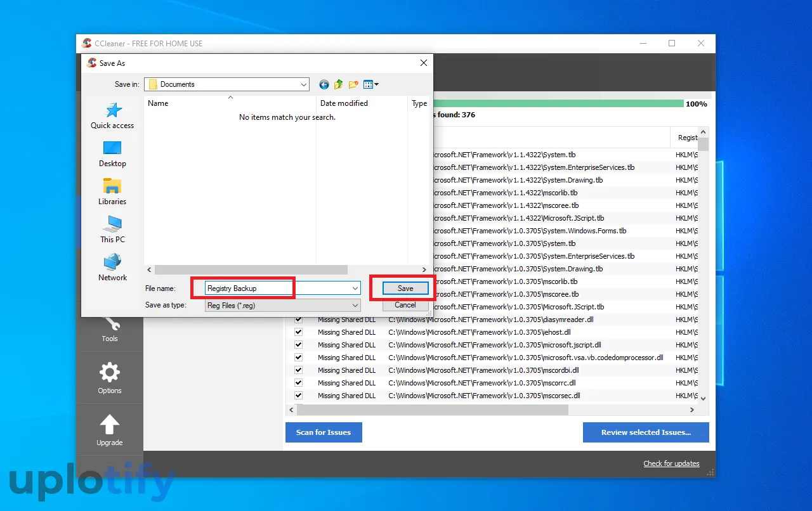812x511 pixels.
Task: Open the File name dropdown arrow
Action: [355, 288]
